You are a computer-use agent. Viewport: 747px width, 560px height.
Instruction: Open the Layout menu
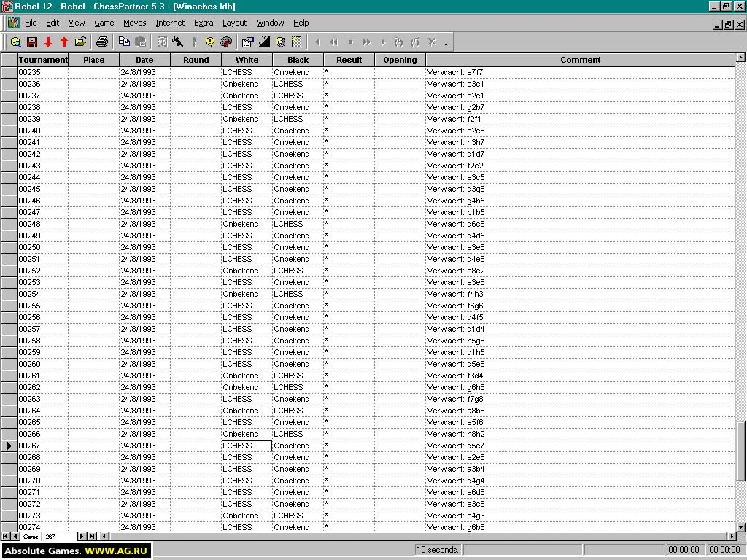pyautogui.click(x=234, y=23)
